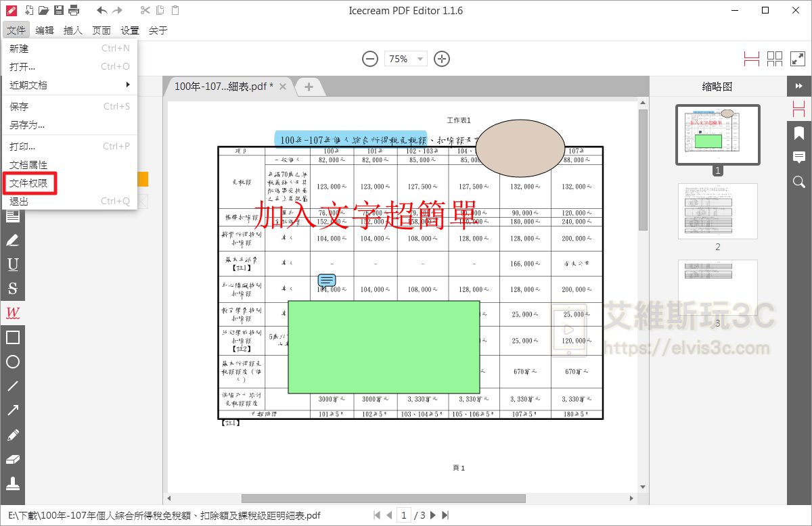
Task: Pick the pencil freehand drawing tool
Action: 14,435
